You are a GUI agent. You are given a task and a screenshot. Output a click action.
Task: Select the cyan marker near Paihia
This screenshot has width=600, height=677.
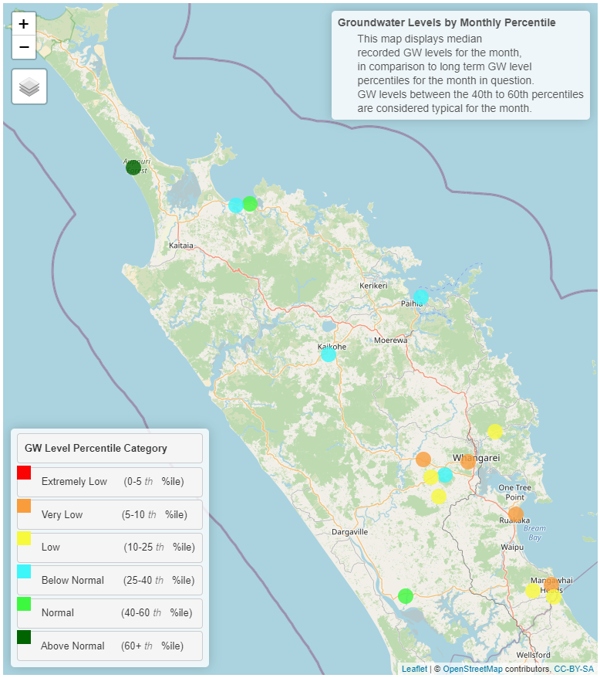[x=421, y=297]
